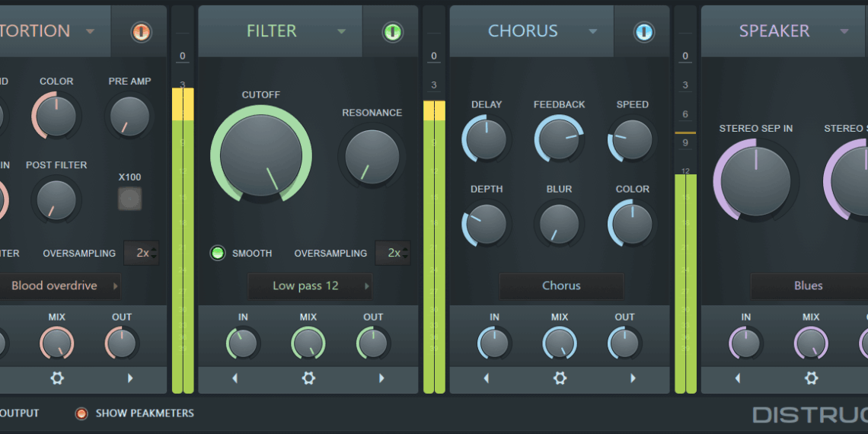Image resolution: width=868 pixels, height=434 pixels.
Task: Open the Chorus effect type dropdown
Action: [592, 32]
